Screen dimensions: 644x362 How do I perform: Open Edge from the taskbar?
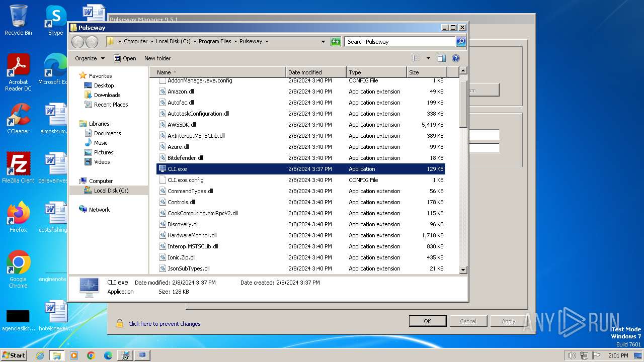(x=108, y=355)
